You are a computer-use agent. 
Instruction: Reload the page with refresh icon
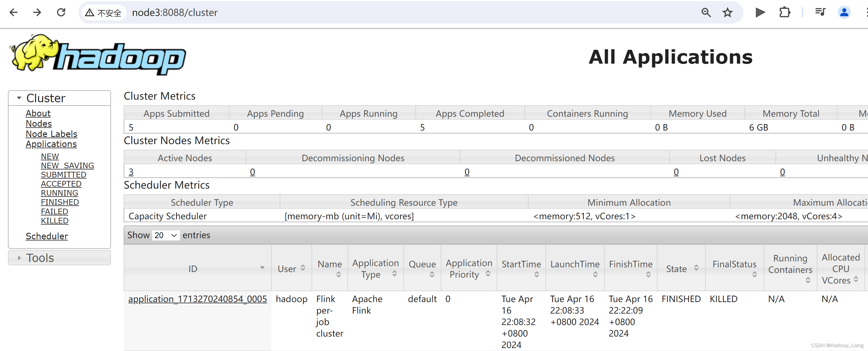pos(61,13)
